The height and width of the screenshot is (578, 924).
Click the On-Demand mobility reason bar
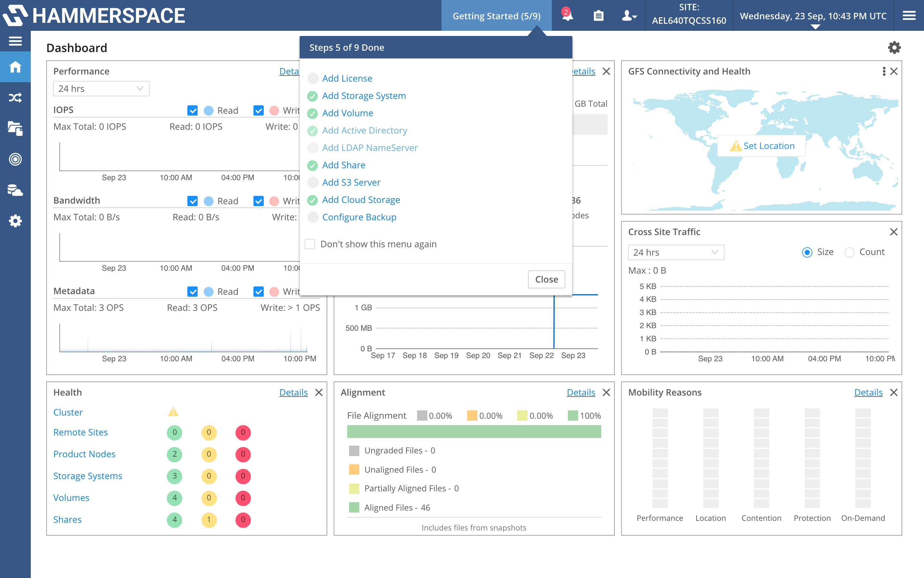(863, 458)
